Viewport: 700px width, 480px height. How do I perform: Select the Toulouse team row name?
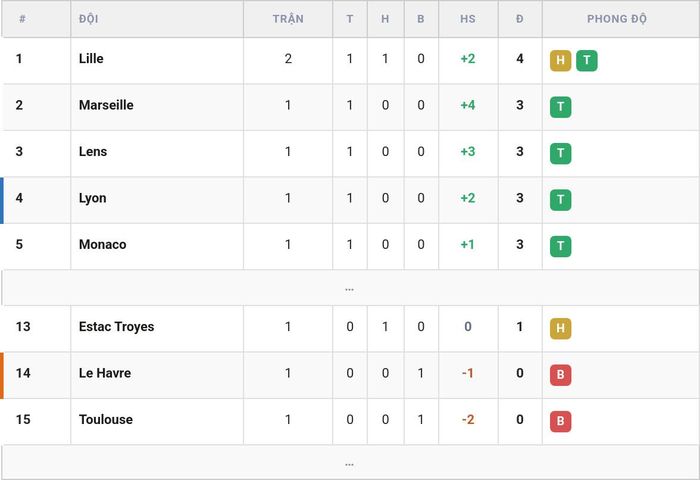point(106,419)
